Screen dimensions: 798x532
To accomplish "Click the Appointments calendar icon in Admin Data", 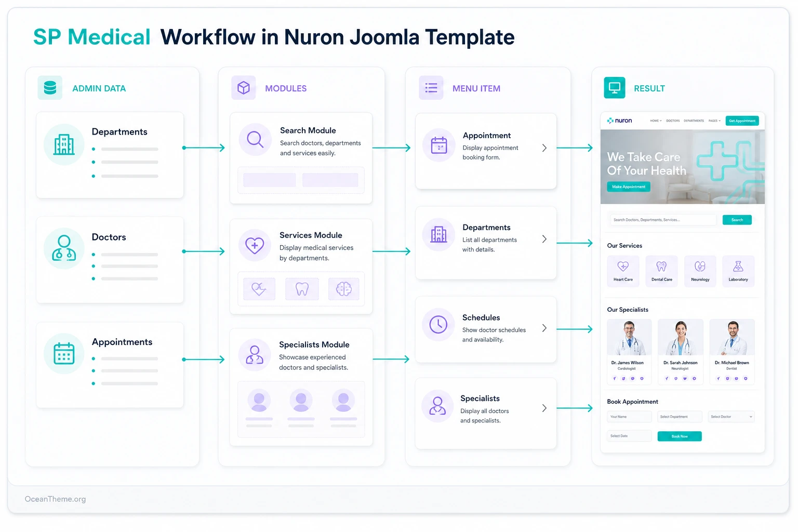I will click(64, 353).
